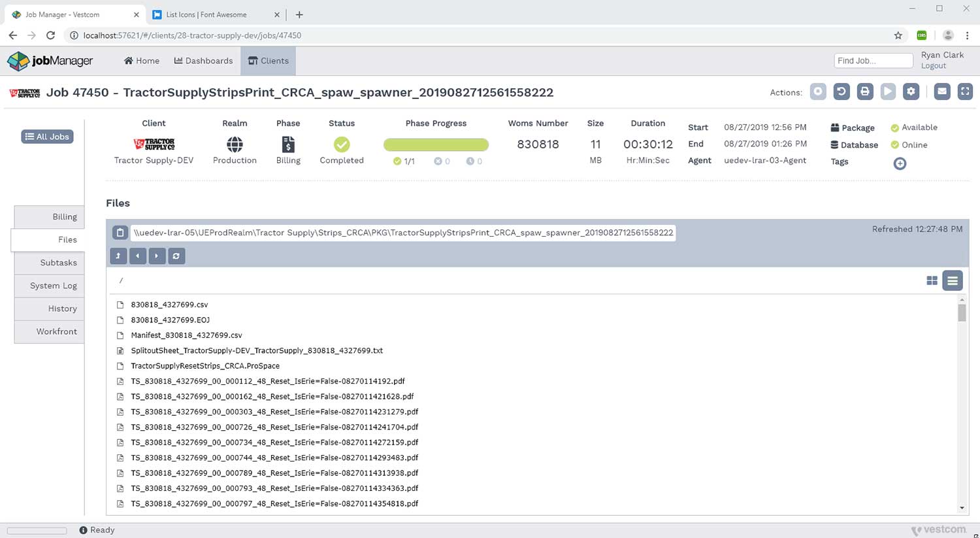Screen dimensions: 980x538
Task: Click the Play/Resume job action icon
Action: [888, 92]
